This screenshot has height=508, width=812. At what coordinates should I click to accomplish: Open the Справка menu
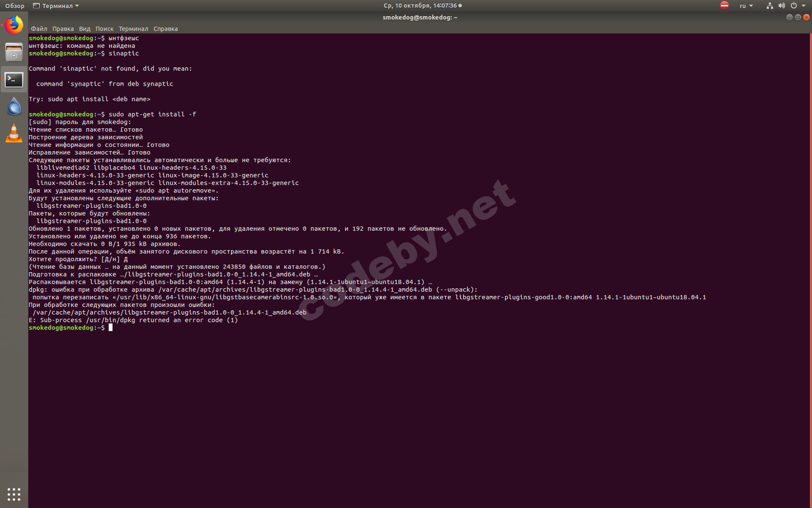coord(165,29)
